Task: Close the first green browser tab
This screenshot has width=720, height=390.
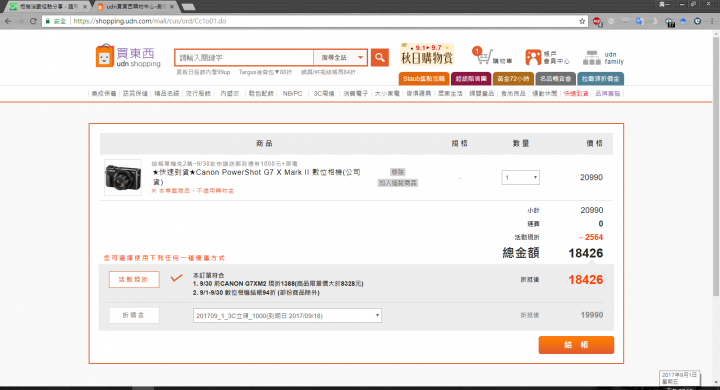Action: 85,7
